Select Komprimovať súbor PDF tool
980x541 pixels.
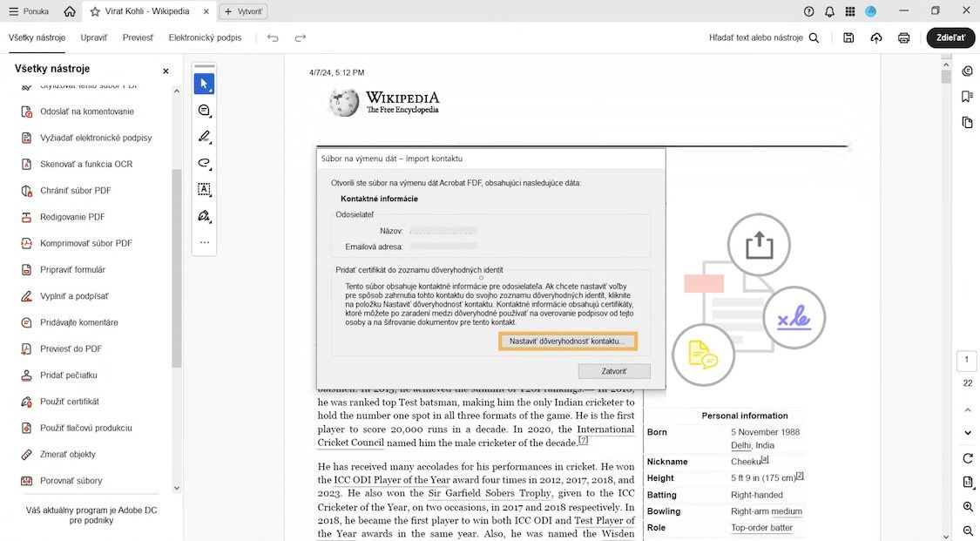[86, 243]
